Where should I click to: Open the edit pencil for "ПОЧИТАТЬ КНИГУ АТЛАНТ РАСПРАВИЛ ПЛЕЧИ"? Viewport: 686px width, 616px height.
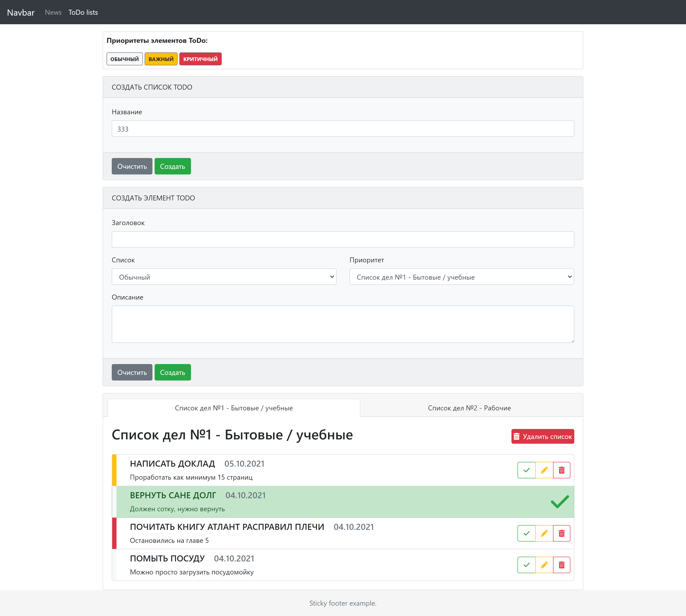(544, 533)
